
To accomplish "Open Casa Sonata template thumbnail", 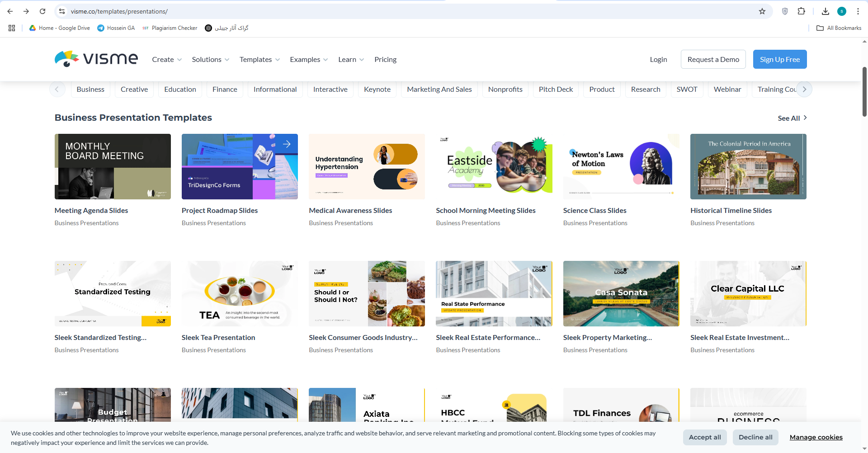I will [621, 293].
